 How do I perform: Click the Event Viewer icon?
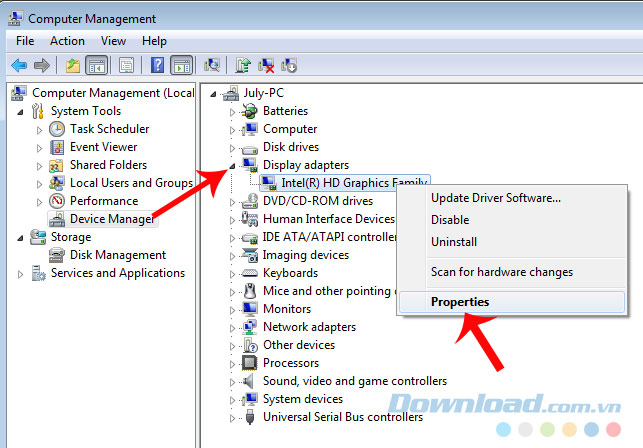(57, 147)
